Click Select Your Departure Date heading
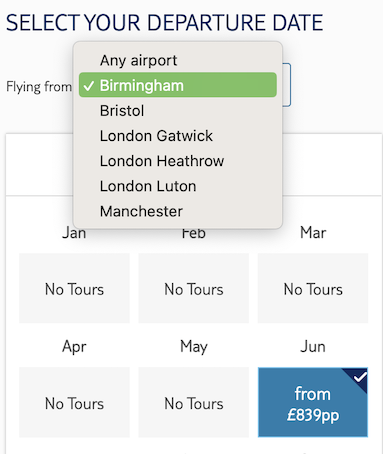The image size is (383, 454). tap(165, 23)
